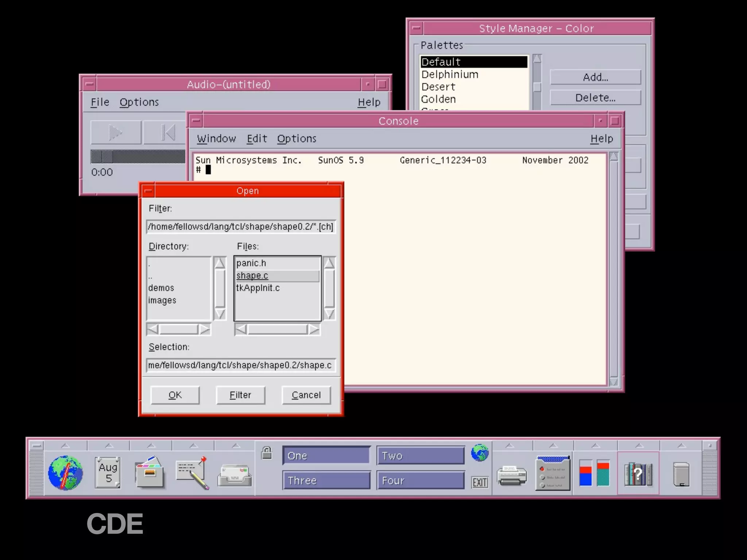Switch to workspace Four

coord(420,480)
